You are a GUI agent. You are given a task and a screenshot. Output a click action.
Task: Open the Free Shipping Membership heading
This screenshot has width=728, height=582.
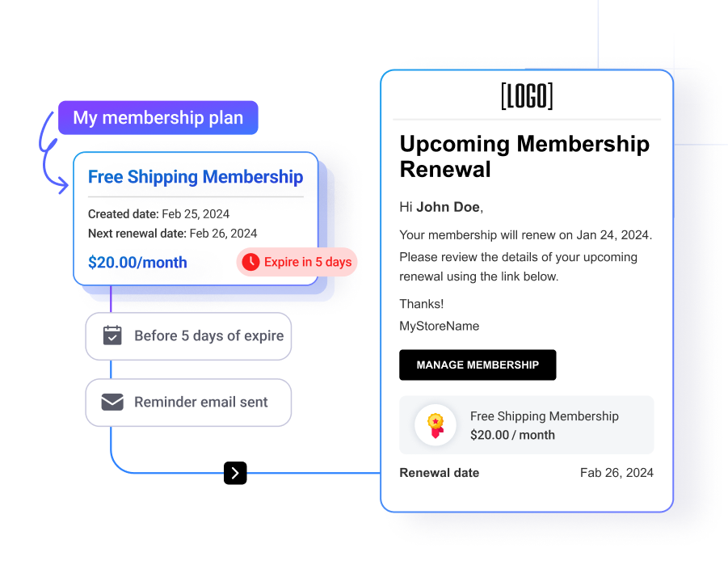click(196, 177)
